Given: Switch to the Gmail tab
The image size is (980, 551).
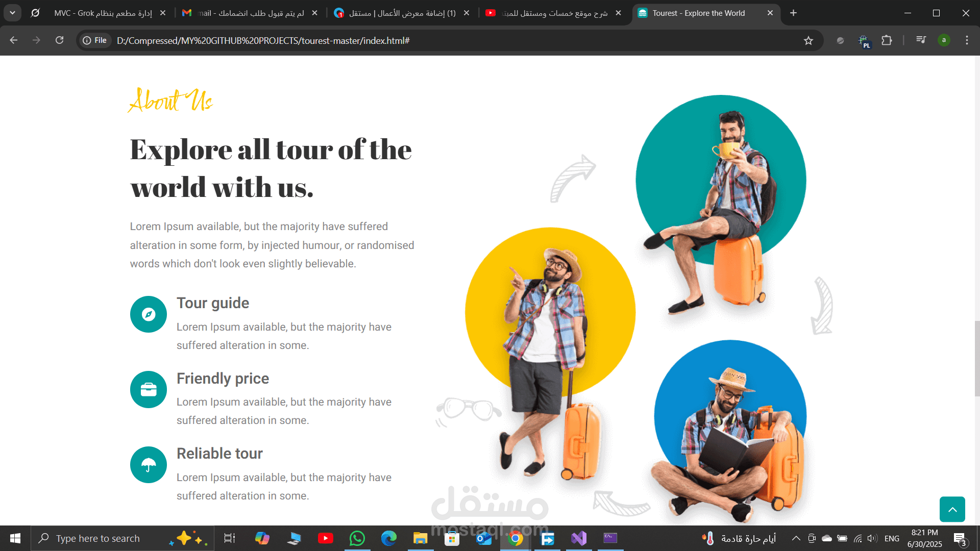Looking at the screenshot, I should pyautogui.click(x=250, y=13).
